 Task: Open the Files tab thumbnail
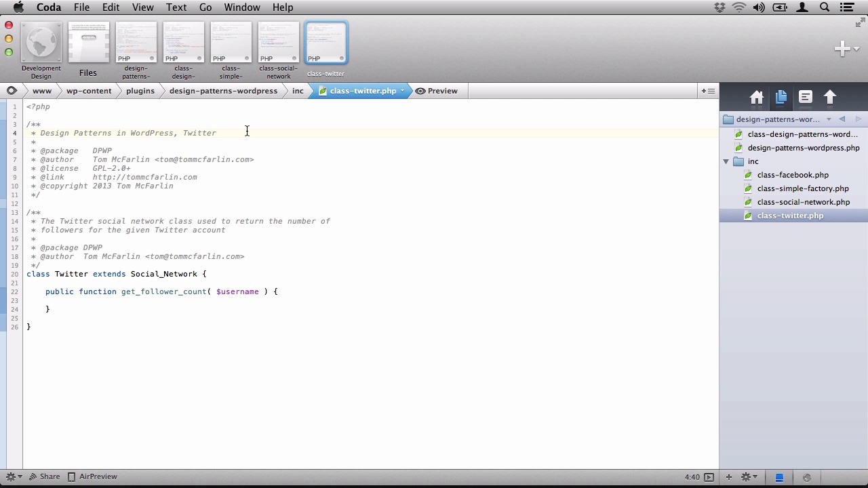[x=88, y=51]
